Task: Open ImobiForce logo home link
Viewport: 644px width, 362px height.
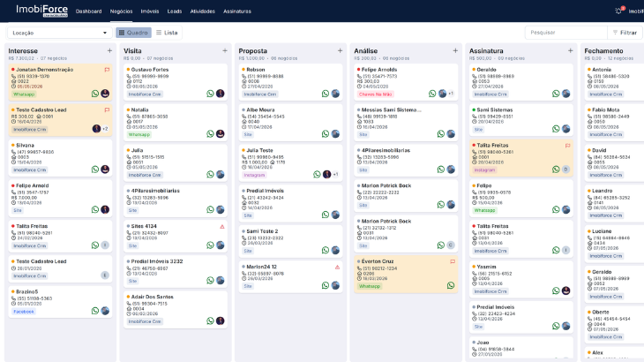Action: 41,11
